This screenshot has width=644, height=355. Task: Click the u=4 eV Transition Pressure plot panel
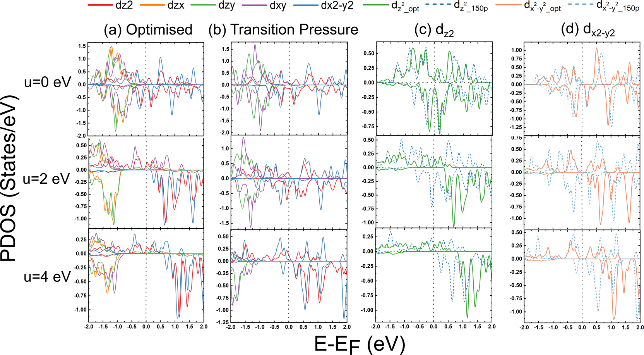coord(289,275)
